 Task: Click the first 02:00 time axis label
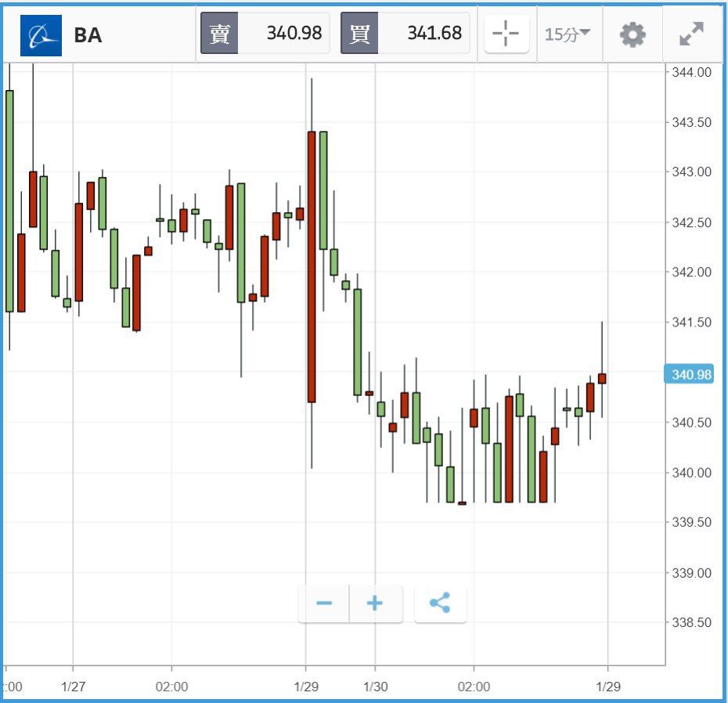click(171, 687)
